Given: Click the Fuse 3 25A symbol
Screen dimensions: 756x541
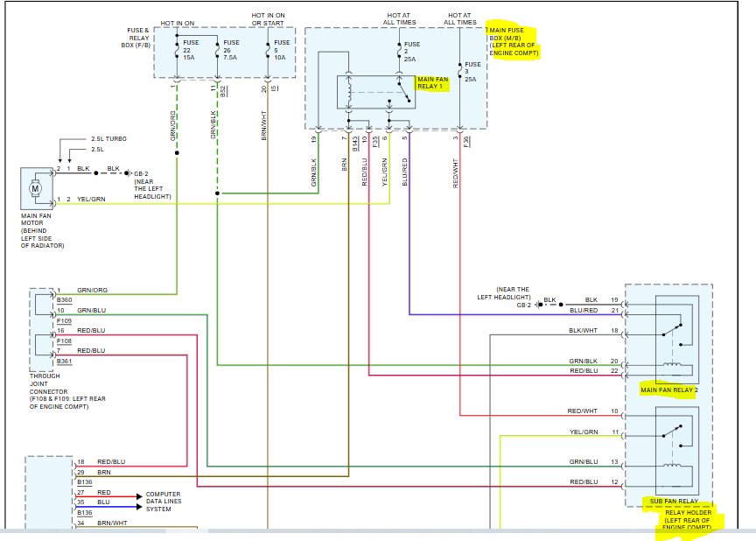Looking at the screenshot, I should (x=460, y=71).
